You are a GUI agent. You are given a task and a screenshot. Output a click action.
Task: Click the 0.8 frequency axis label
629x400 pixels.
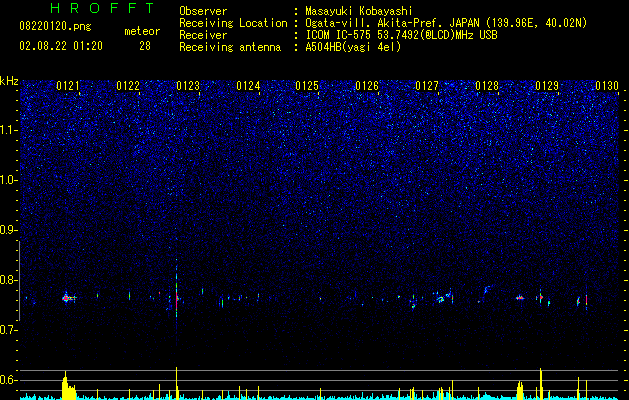(9, 280)
